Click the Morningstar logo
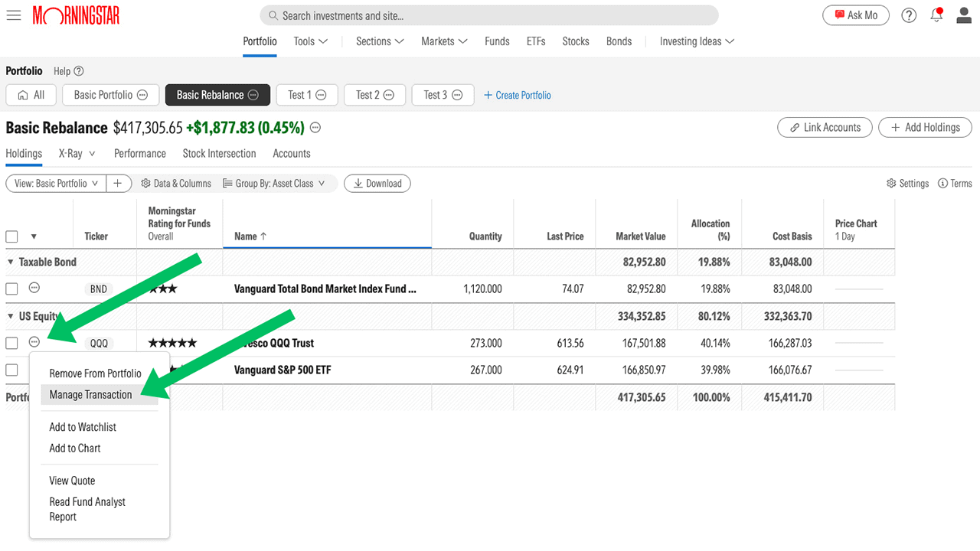This screenshot has height=551, width=980. [76, 15]
